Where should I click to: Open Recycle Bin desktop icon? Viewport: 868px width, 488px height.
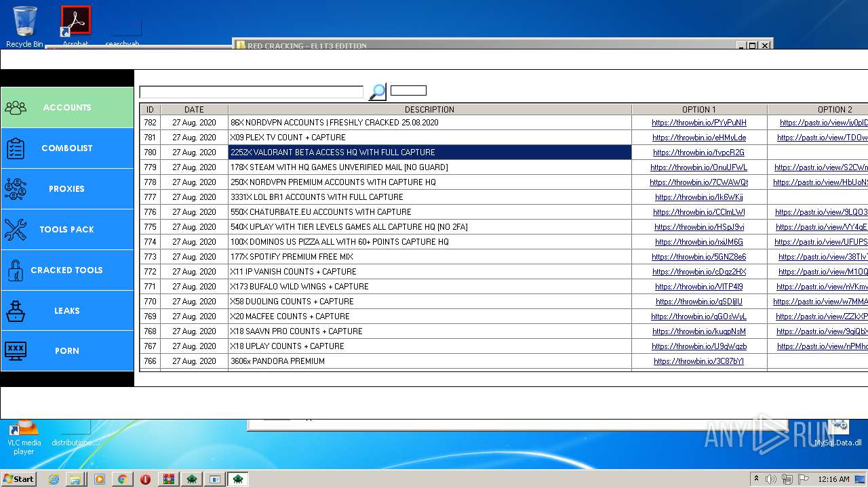24,27
